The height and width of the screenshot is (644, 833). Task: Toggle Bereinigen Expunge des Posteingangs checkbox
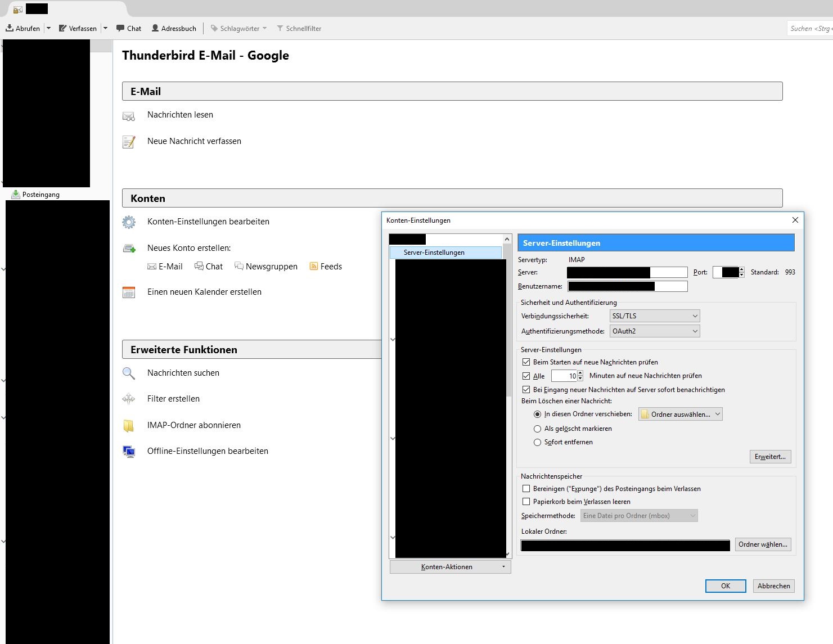526,489
